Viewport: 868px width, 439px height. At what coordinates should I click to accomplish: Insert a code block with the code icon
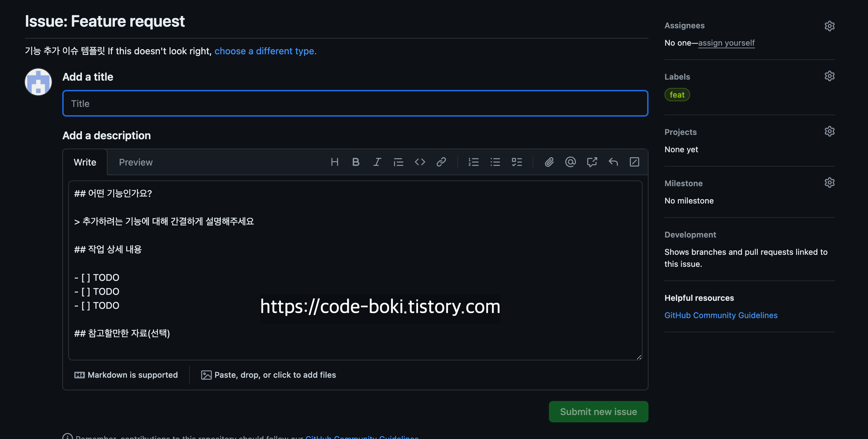420,162
